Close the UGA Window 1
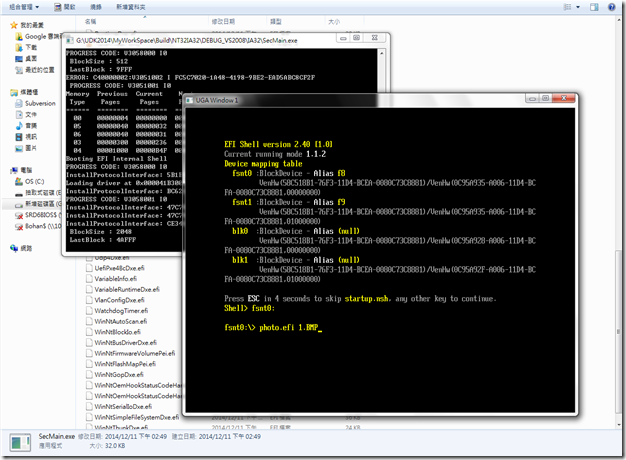 tap(564, 98)
